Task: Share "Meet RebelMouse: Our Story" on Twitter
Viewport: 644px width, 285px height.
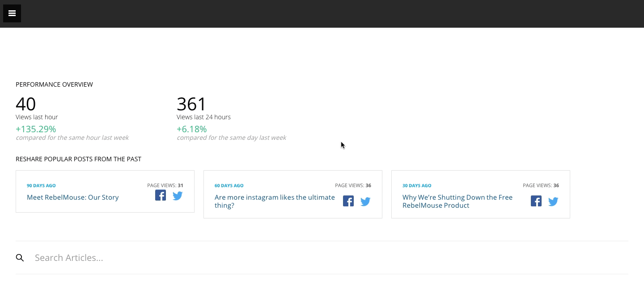Action: (x=178, y=196)
